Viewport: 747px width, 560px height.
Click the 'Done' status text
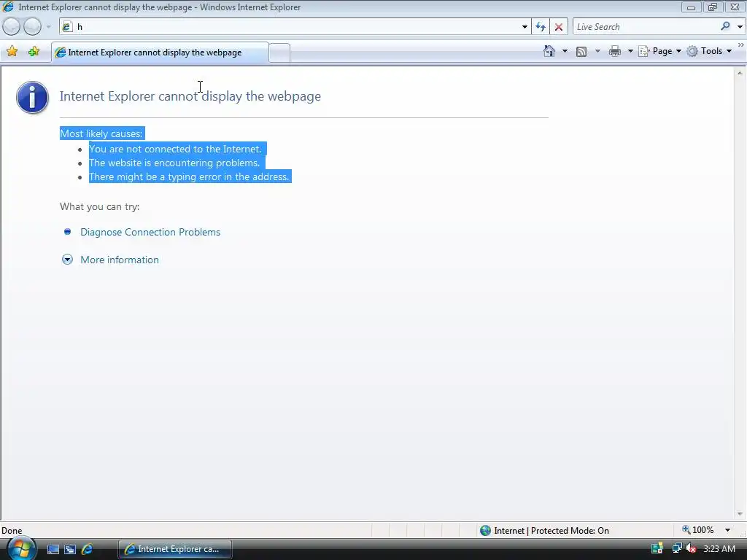(12, 531)
